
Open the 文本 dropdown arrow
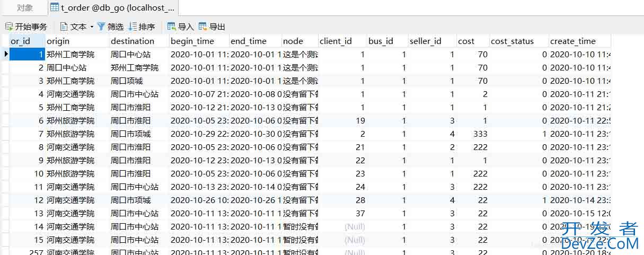pyautogui.click(x=91, y=27)
